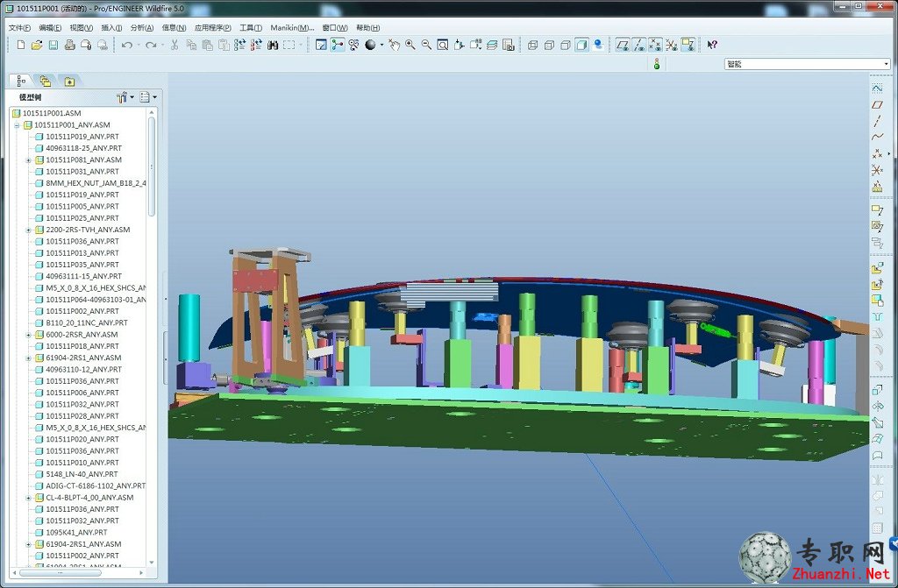Click the datum curve tool in the right toolbar

point(877,137)
